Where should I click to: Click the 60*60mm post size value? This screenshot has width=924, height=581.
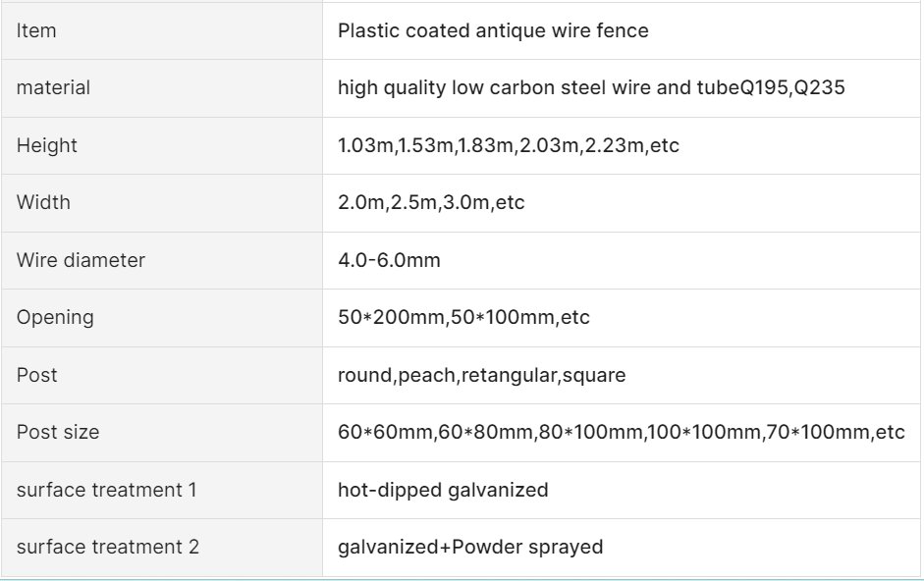tap(622, 433)
